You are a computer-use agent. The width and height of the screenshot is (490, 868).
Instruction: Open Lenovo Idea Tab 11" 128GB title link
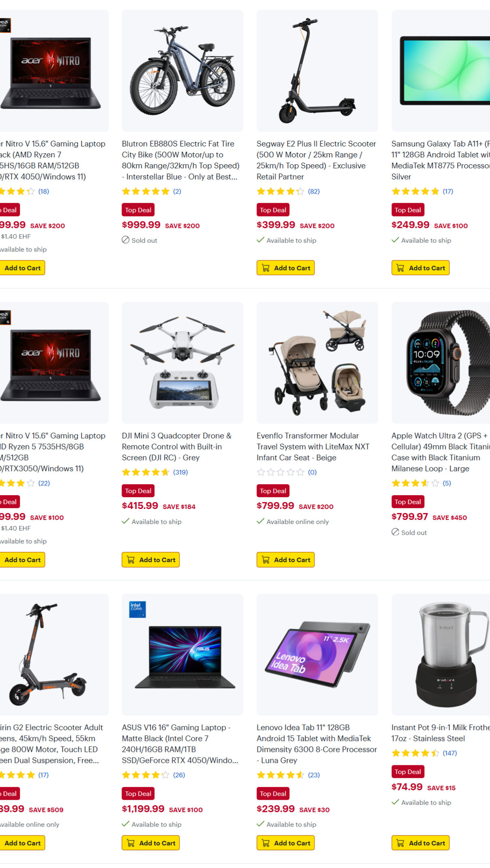click(x=317, y=744)
